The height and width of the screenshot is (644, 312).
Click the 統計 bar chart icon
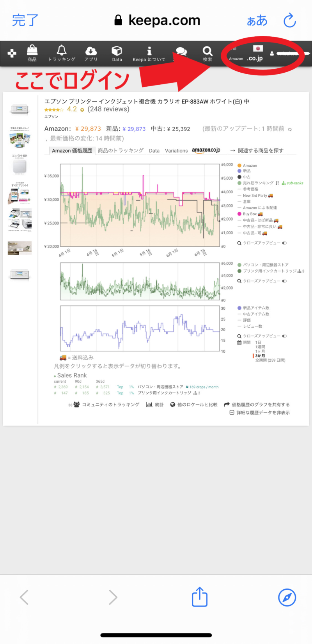tap(149, 405)
